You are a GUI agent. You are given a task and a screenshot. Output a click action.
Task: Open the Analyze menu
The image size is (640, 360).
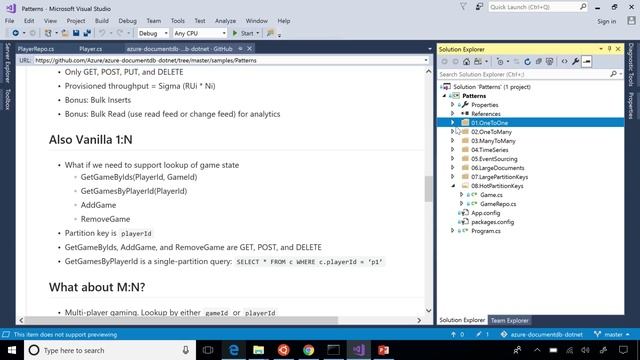(x=225, y=21)
